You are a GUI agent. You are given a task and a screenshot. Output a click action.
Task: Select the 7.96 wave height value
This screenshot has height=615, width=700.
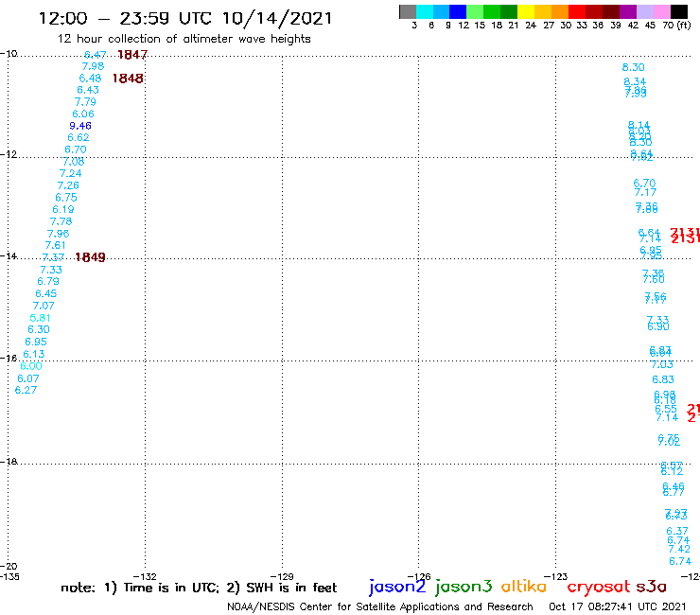[58, 234]
